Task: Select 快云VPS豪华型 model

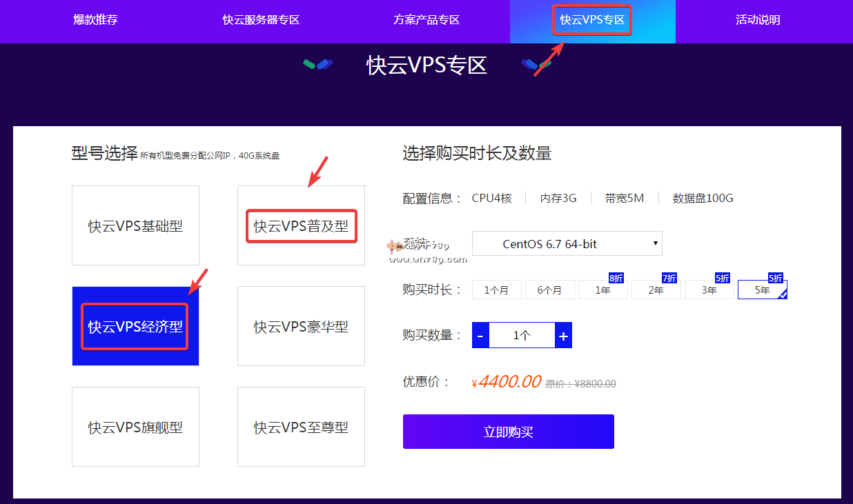Action: [301, 326]
